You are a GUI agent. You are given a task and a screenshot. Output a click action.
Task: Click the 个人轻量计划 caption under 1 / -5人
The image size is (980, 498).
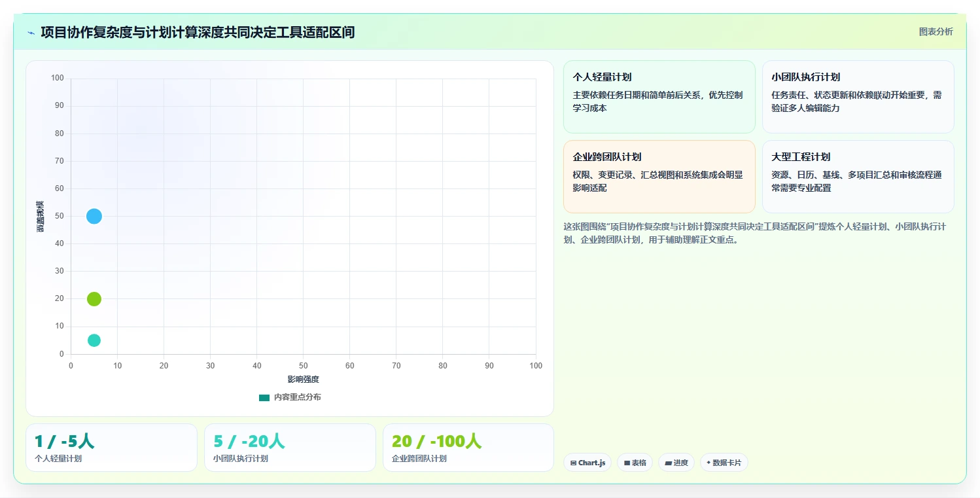click(58, 459)
